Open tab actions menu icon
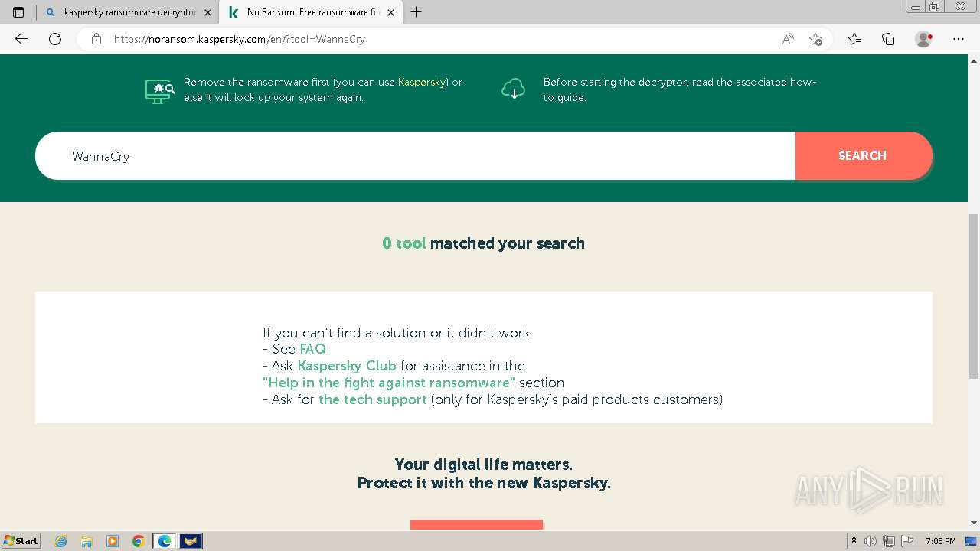980x551 pixels. pos(18,12)
